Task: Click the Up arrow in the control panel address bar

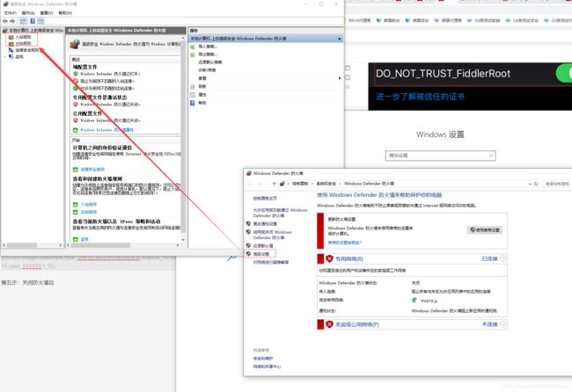Action: [274, 184]
